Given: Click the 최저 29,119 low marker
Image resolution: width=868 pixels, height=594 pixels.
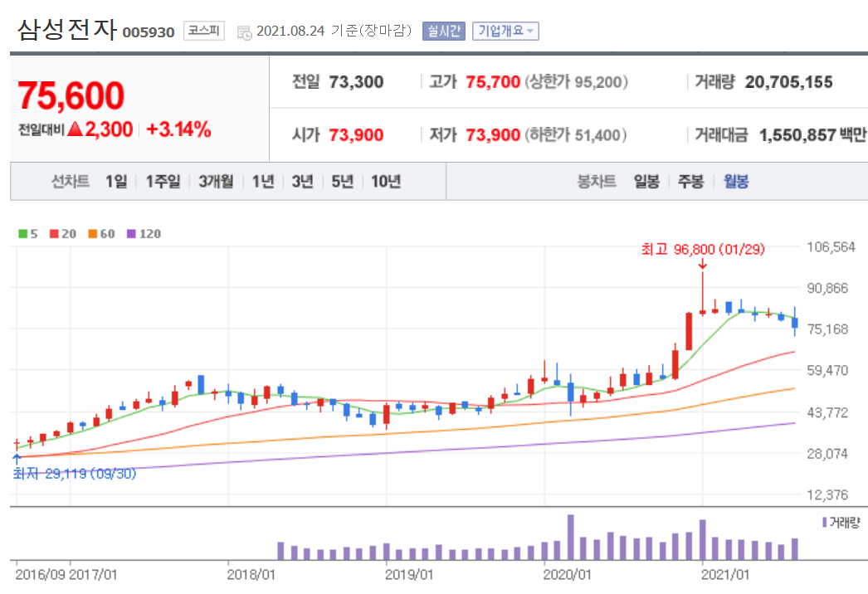Looking at the screenshot, I should pyautogui.click(x=75, y=474).
